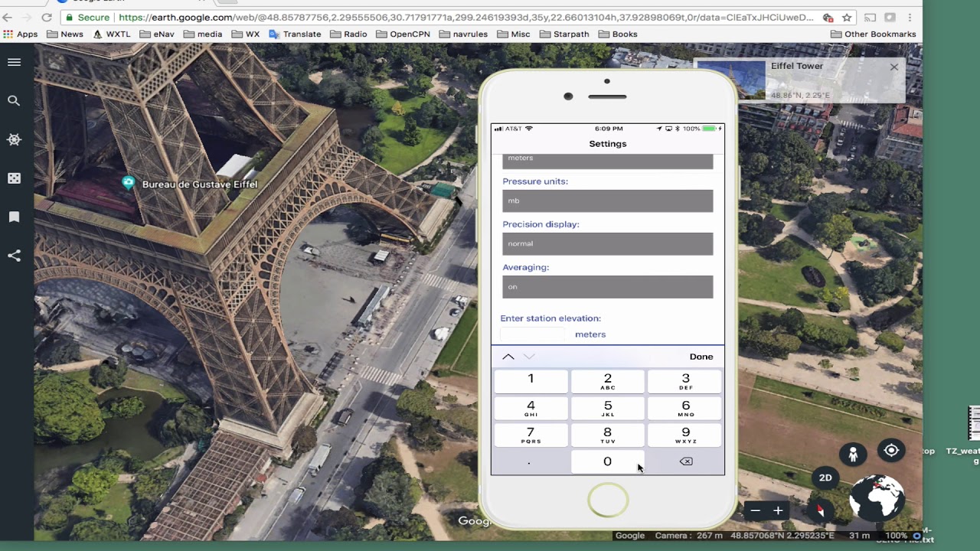Viewport: 980px width, 551px height.
Task: Open the Precision display dropdown
Action: pos(607,243)
